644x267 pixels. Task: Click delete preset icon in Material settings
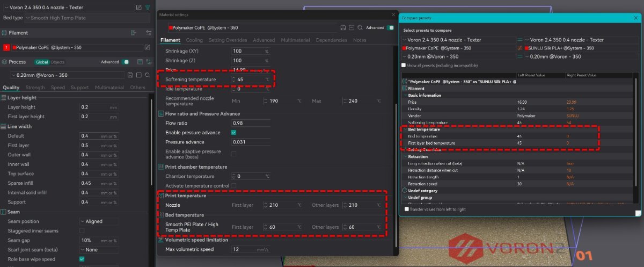[x=351, y=27]
